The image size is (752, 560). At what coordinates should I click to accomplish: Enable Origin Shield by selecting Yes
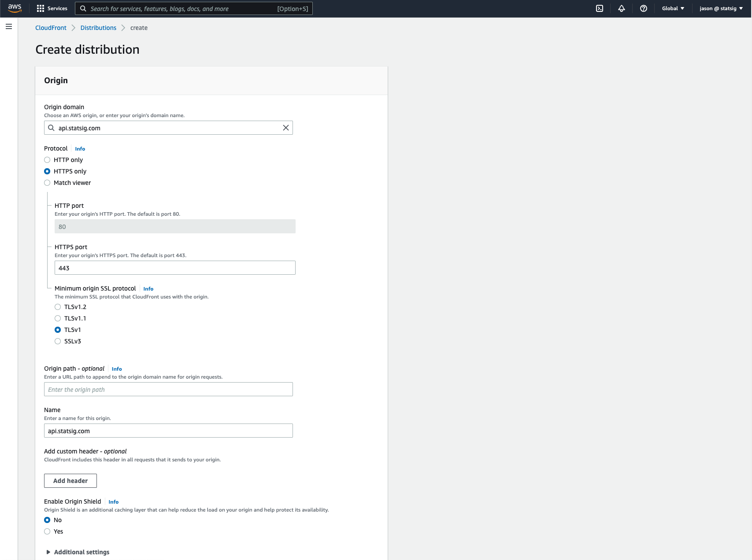pos(47,531)
